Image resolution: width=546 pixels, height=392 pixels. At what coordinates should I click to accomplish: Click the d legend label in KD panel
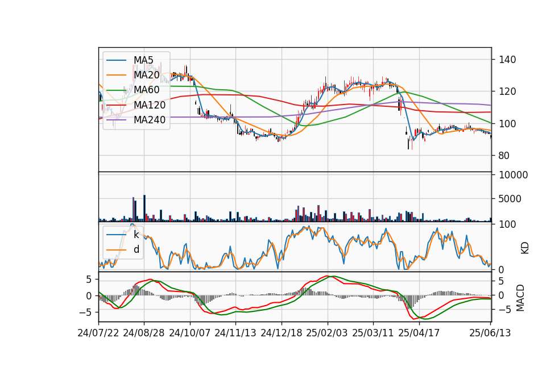pos(136,249)
